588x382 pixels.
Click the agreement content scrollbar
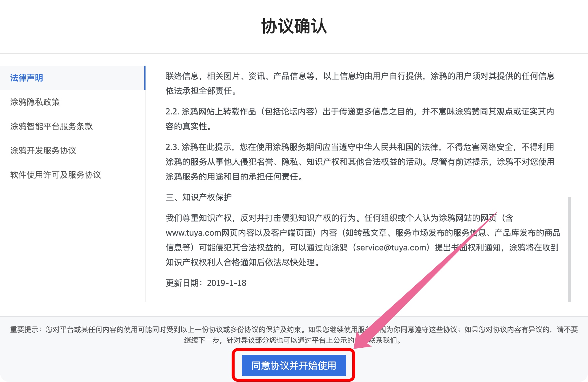coord(569,249)
